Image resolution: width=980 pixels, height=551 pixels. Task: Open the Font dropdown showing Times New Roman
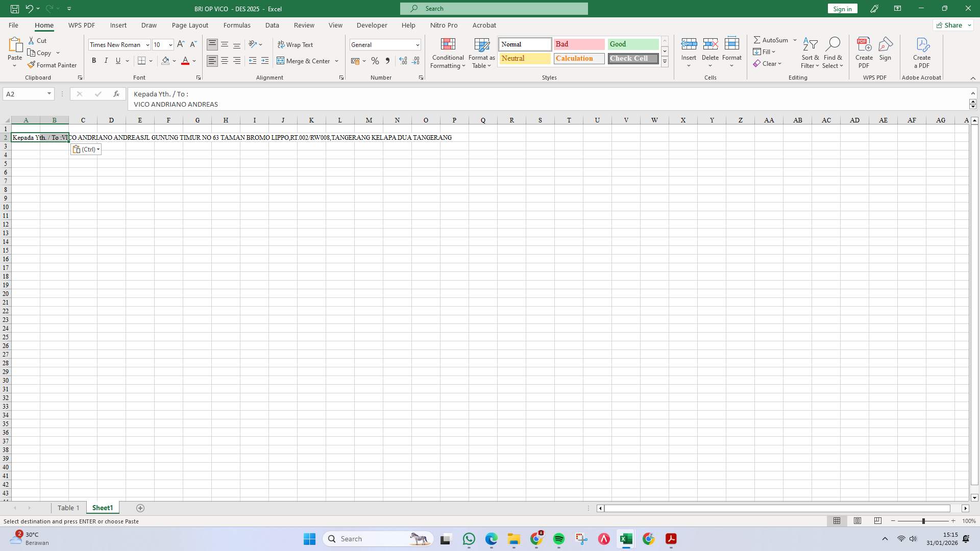tap(146, 44)
